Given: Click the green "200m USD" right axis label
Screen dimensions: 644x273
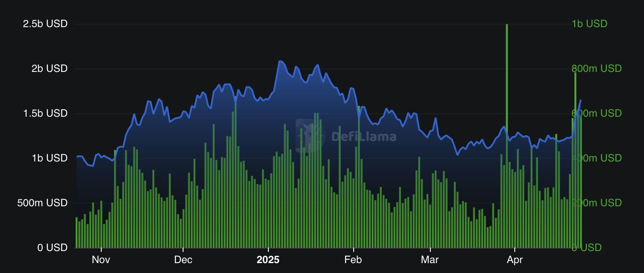Looking at the screenshot, I should (x=597, y=203).
